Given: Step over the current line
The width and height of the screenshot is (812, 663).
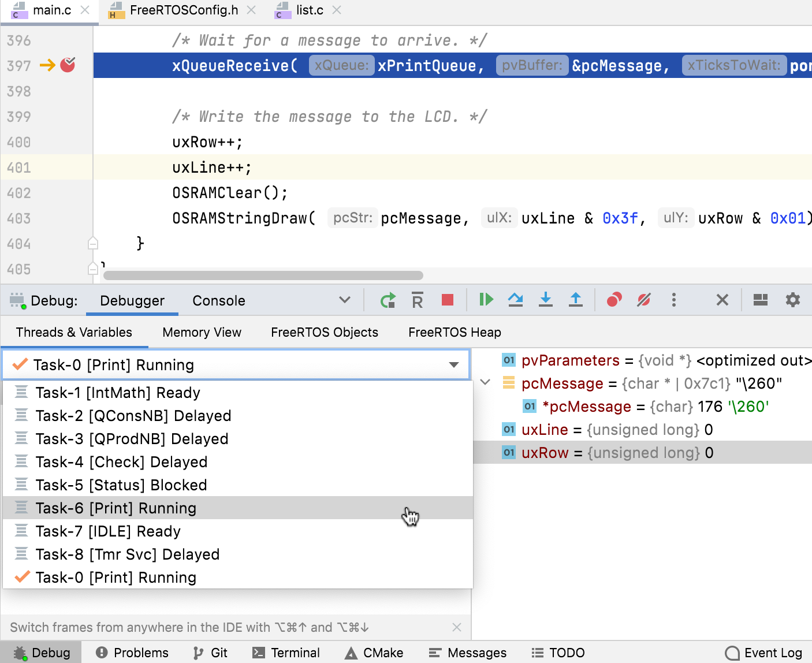Looking at the screenshot, I should tap(516, 300).
